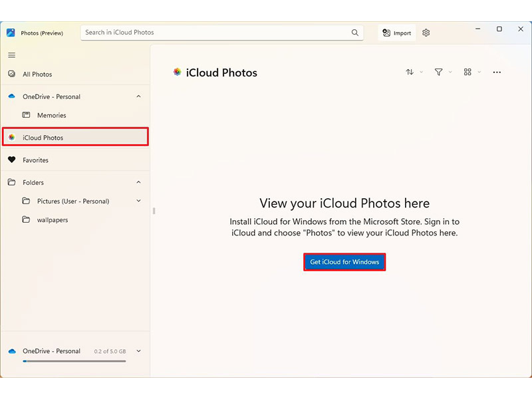Click the wallpapers folder icon
The height and width of the screenshot is (399, 532).
click(x=26, y=219)
